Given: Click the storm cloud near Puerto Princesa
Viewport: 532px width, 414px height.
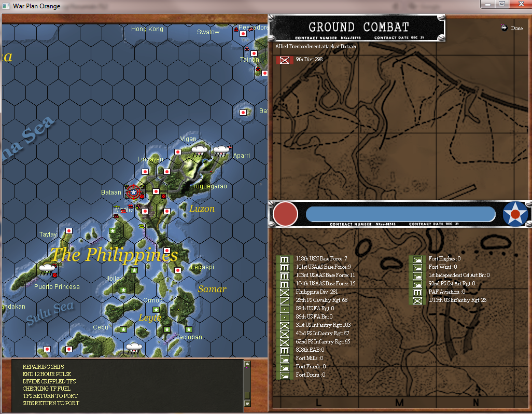Looking at the screenshot, I should [47, 269].
